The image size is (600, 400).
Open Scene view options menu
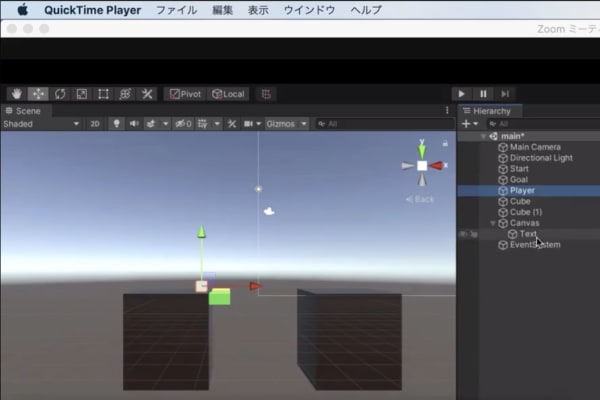coord(447,111)
